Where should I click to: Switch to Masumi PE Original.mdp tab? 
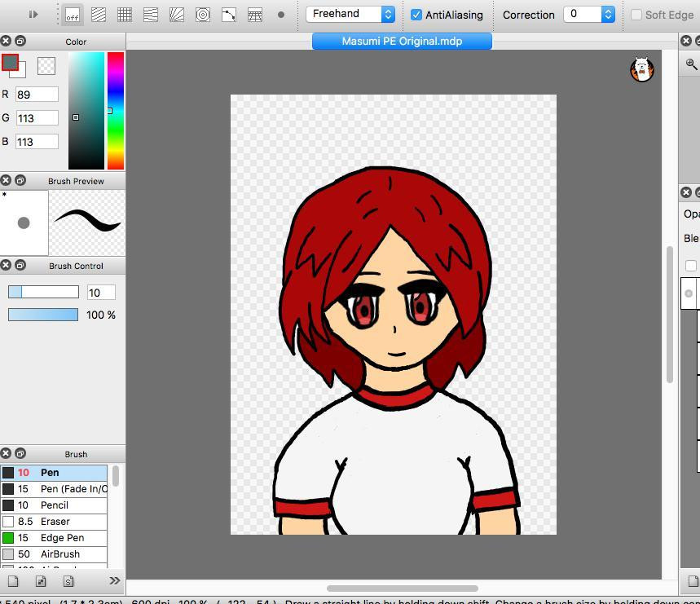coord(402,41)
